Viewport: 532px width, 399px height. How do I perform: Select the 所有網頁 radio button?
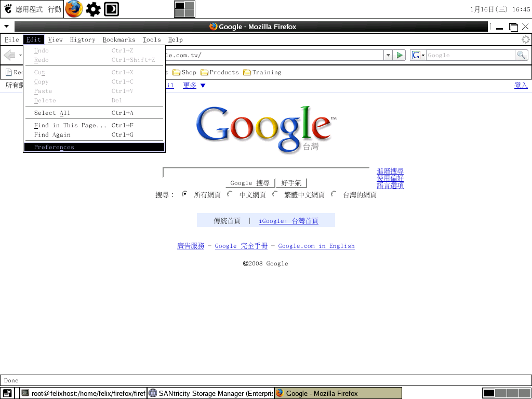click(x=184, y=194)
